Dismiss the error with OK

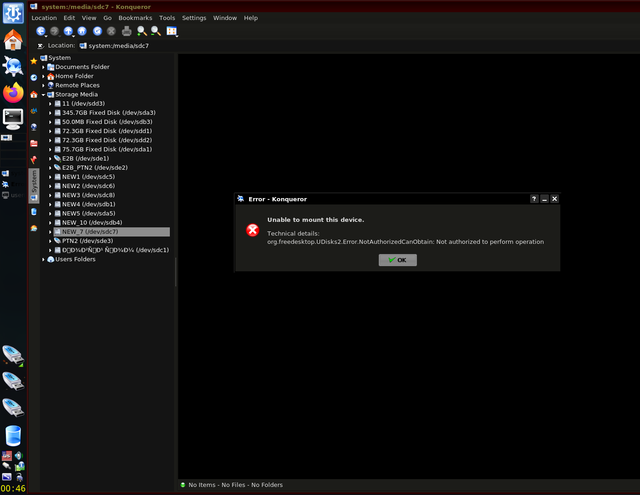(398, 260)
